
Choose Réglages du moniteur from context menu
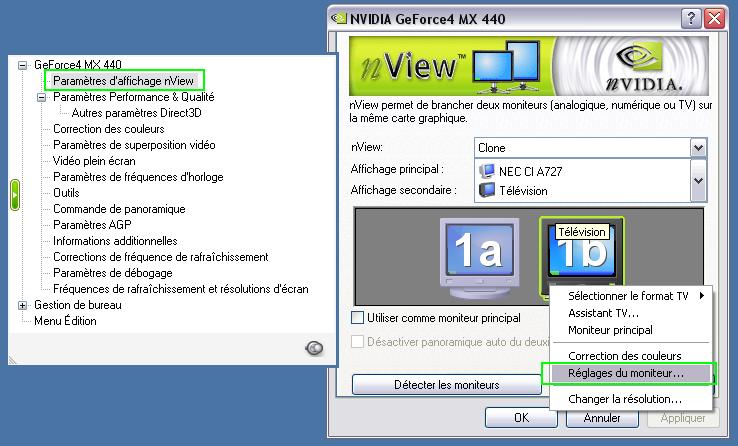[x=626, y=373]
